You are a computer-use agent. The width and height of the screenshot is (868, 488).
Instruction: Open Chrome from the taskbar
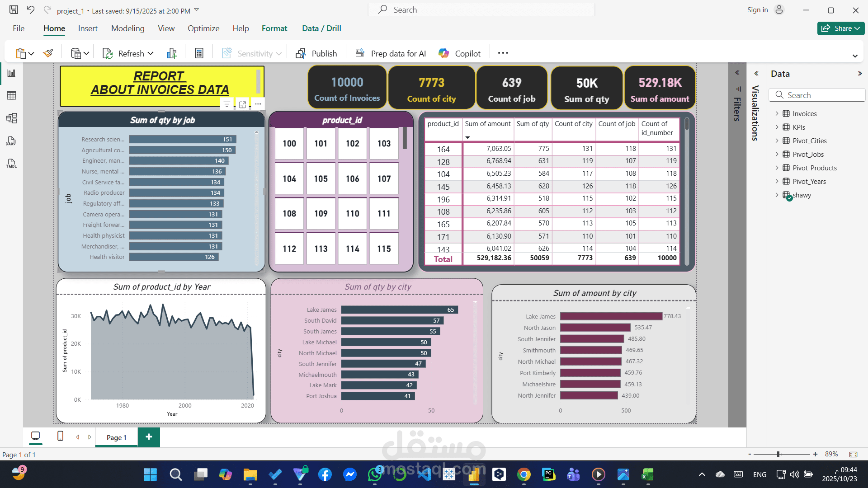524,474
